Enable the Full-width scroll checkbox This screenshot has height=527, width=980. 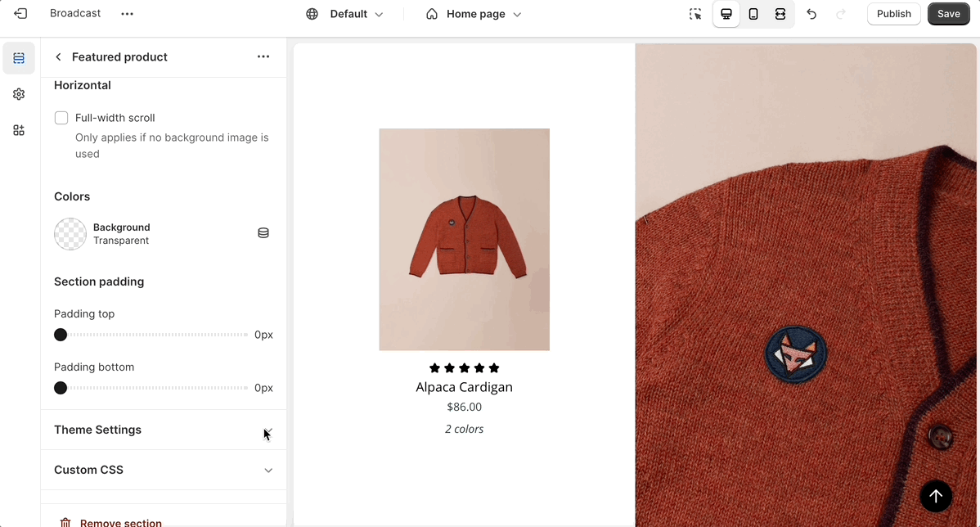tap(61, 118)
